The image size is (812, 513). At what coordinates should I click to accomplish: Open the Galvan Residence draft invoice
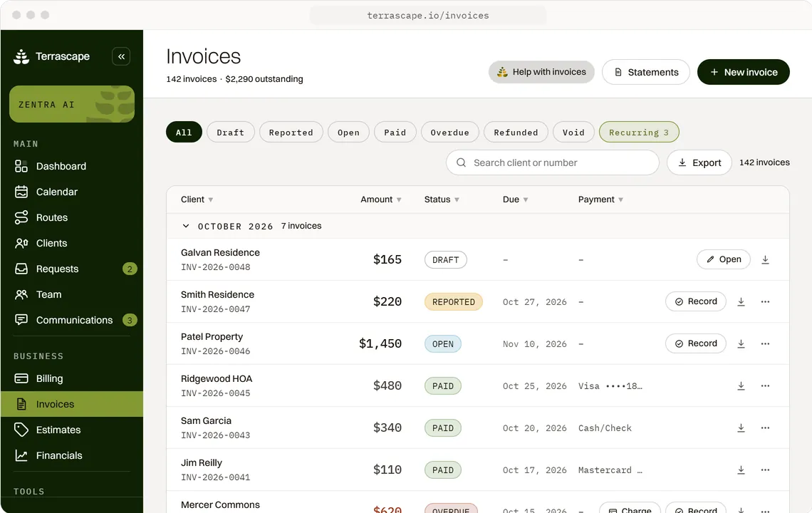(724, 259)
